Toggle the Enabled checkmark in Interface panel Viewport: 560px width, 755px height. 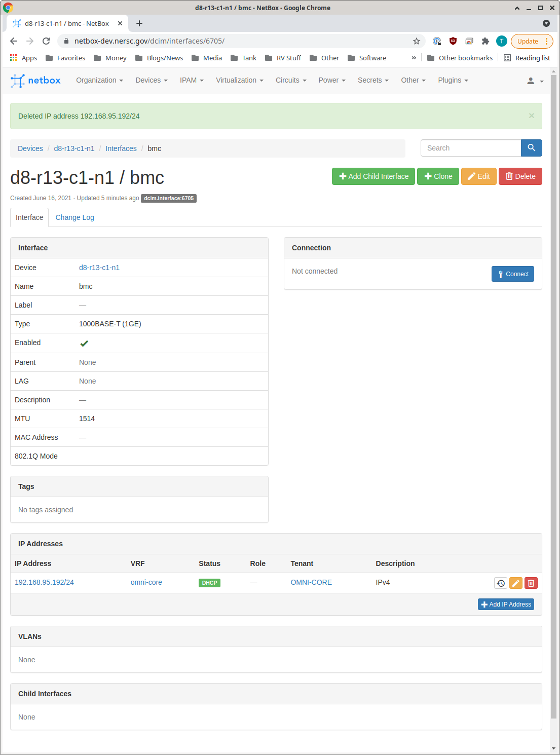click(84, 343)
